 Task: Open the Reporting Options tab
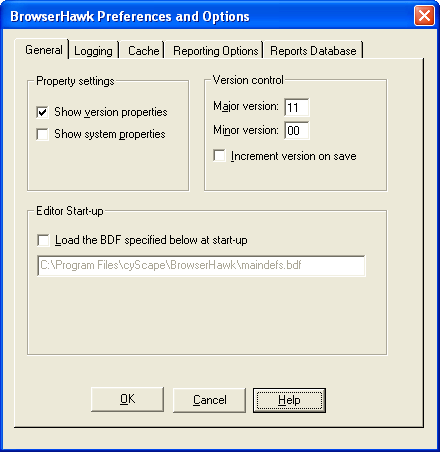[x=215, y=51]
